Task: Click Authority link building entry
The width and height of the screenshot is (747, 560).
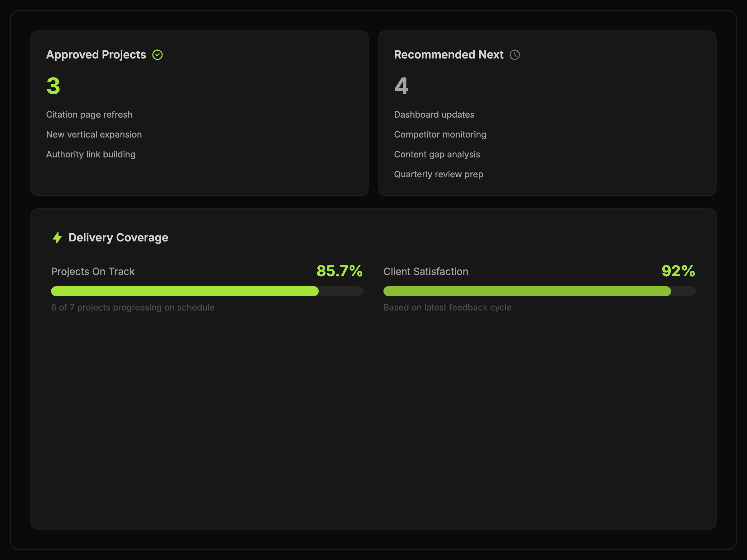Action: pos(91,155)
